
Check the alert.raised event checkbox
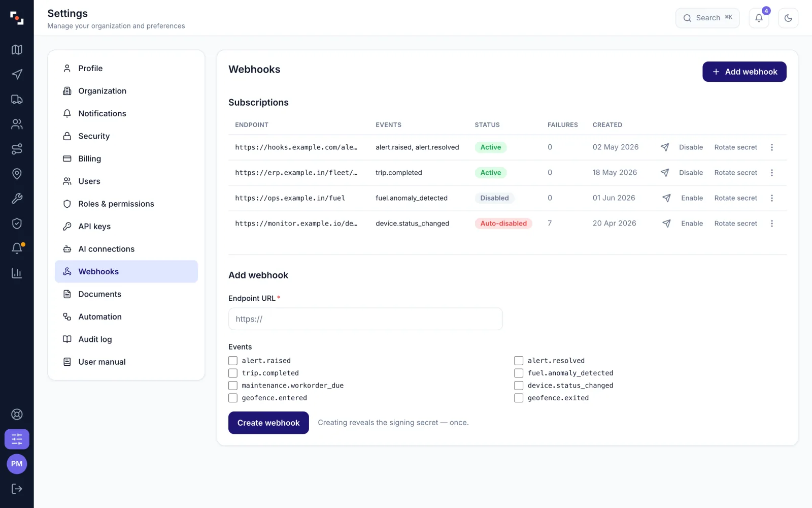pos(233,361)
